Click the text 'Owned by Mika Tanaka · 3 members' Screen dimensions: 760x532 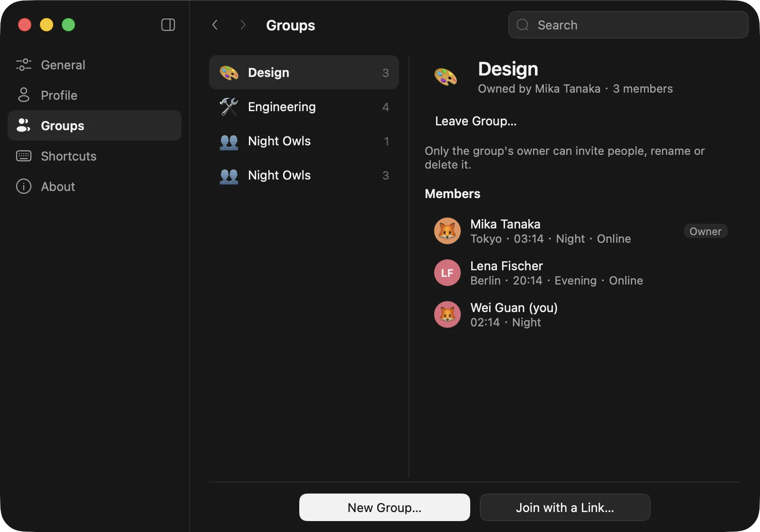(575, 89)
